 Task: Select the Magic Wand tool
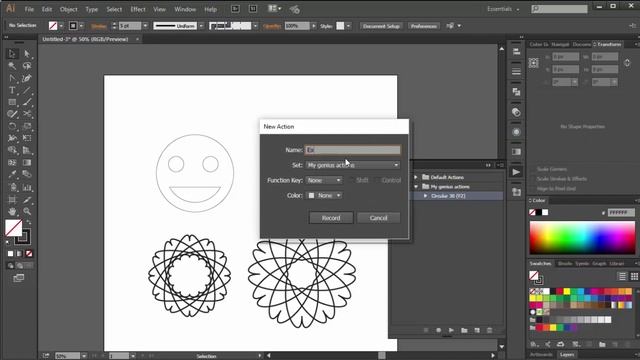pos(12,66)
